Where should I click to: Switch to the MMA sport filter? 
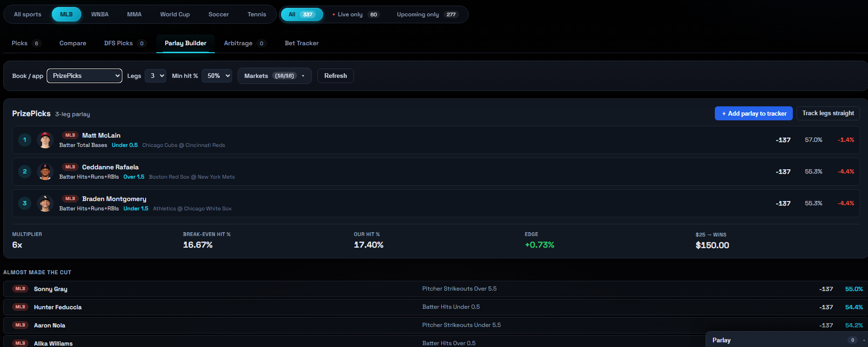(134, 14)
